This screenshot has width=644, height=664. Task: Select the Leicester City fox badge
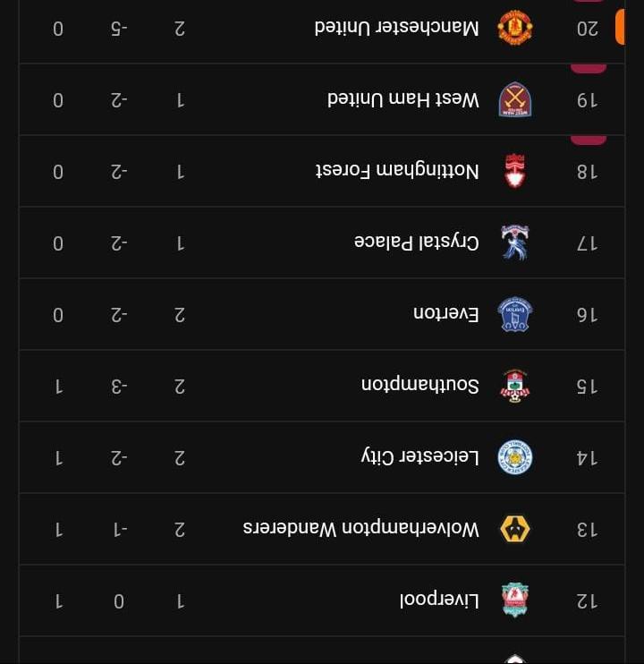click(x=515, y=457)
